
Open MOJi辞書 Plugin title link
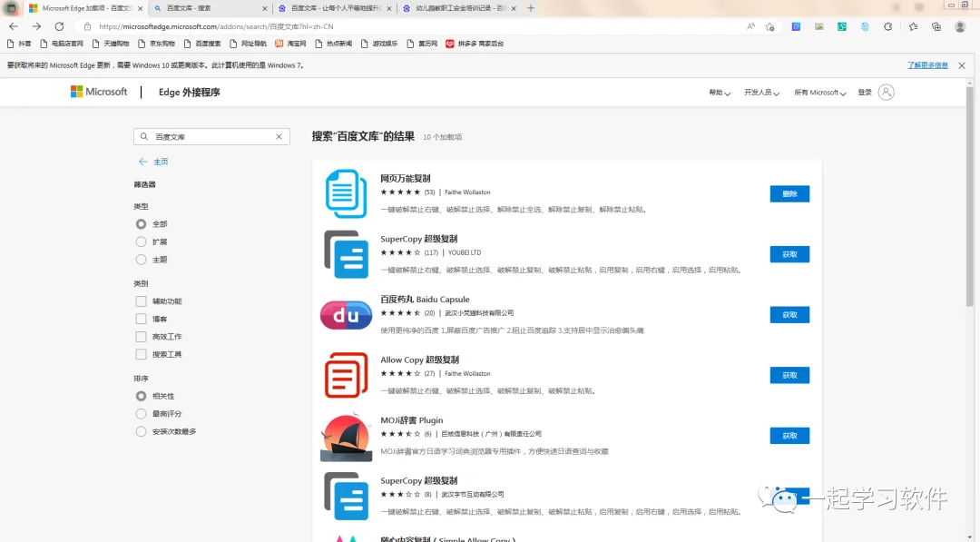click(x=412, y=420)
